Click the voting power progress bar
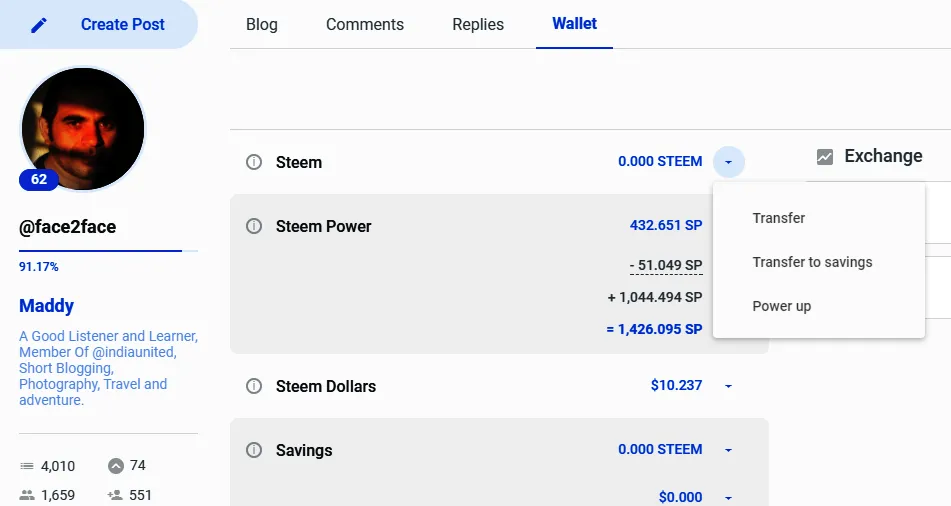951x506 pixels. coord(108,251)
